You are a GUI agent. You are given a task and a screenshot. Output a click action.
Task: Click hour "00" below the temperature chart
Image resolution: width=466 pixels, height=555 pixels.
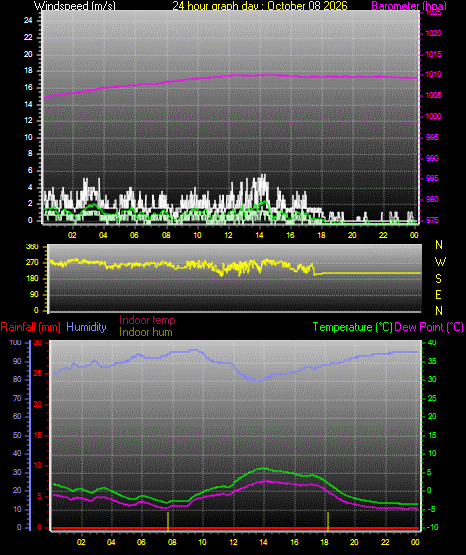(x=415, y=542)
